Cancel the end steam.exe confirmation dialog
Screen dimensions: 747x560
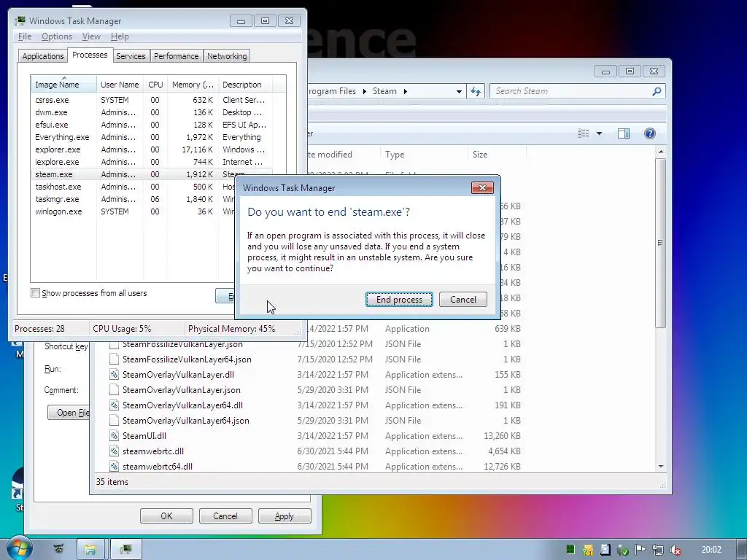click(463, 300)
